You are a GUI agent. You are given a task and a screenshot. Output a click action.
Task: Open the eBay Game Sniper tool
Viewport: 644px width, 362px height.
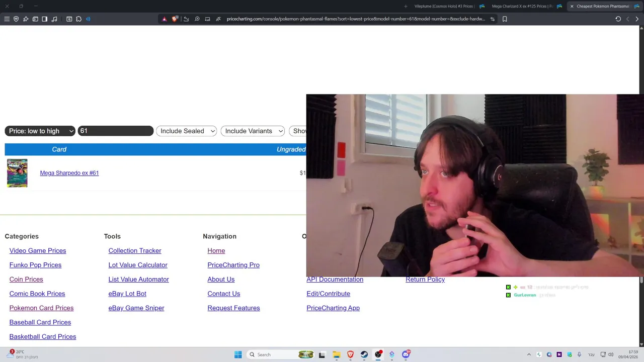(x=136, y=308)
